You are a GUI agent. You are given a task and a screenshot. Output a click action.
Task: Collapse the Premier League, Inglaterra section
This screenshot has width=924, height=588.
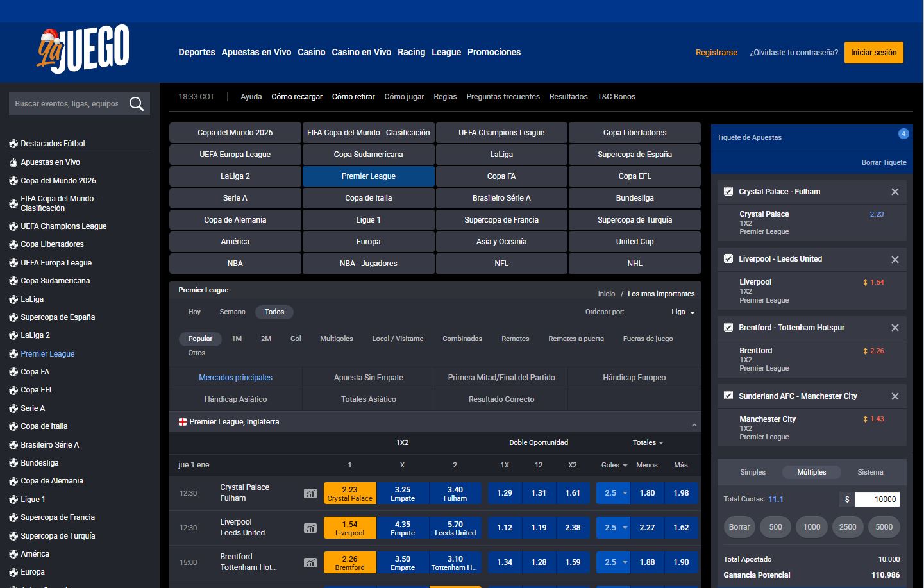[x=694, y=425]
